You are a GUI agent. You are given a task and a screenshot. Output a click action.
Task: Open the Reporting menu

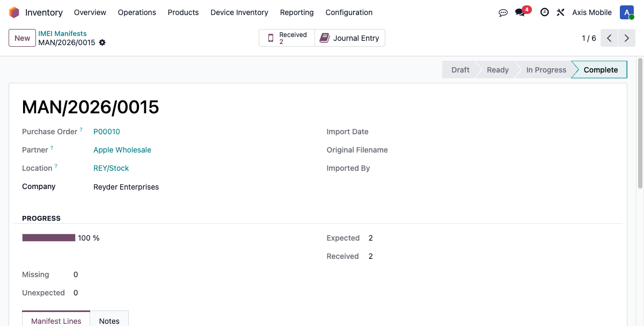coord(297,12)
